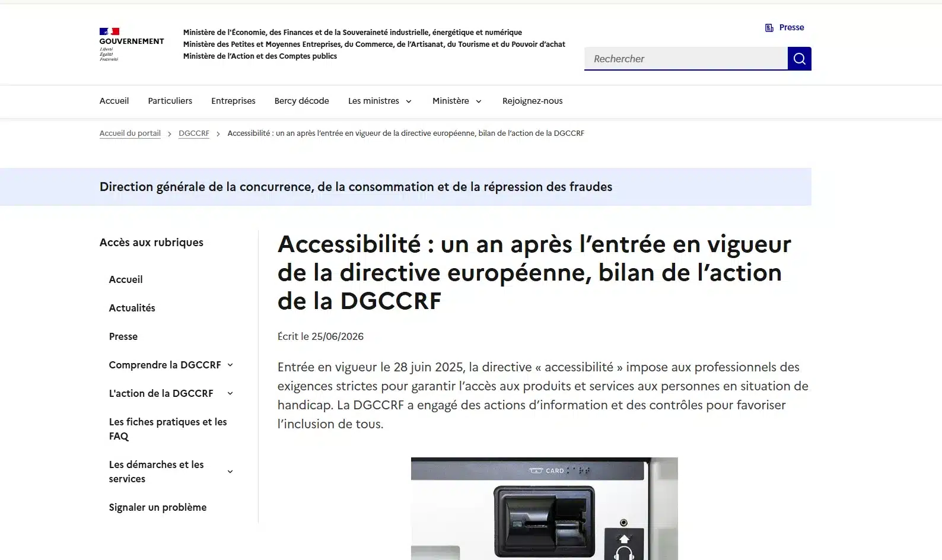This screenshot has width=942, height=560.
Task: Open Particuliers in the navigation bar
Action: point(170,101)
